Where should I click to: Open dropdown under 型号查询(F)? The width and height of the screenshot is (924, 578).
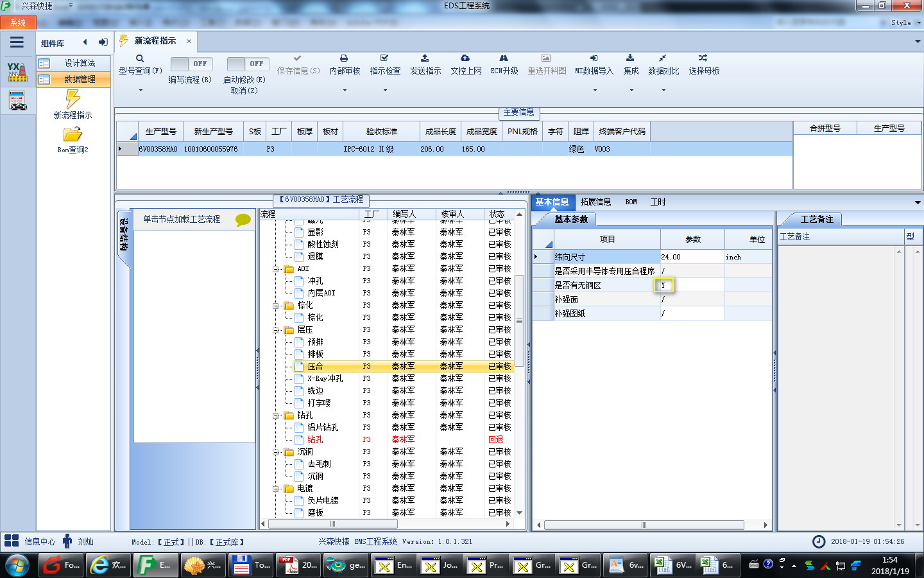(141, 91)
